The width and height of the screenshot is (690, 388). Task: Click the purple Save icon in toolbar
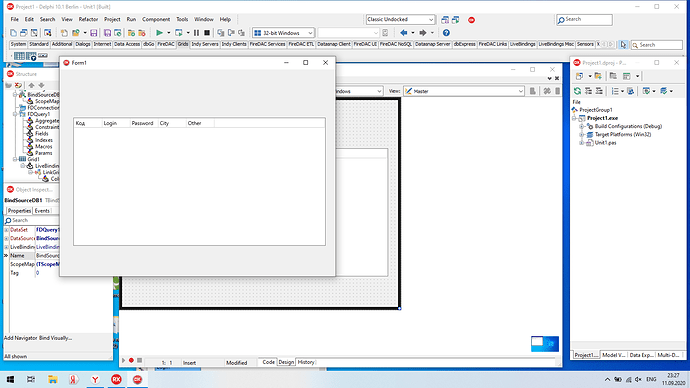93,33
